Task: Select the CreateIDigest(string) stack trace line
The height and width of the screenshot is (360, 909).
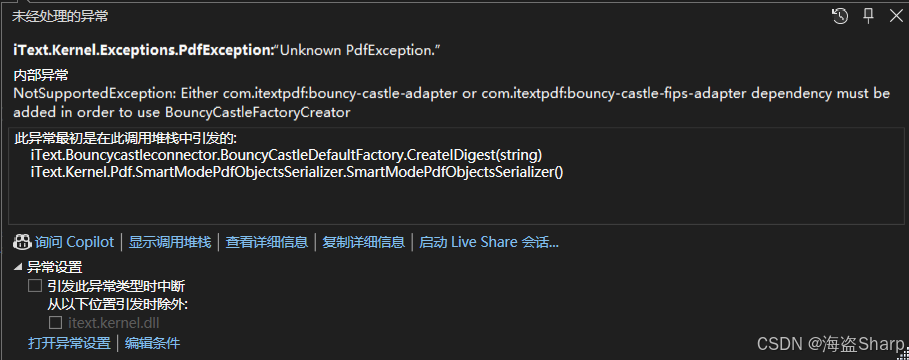Action: (x=286, y=155)
